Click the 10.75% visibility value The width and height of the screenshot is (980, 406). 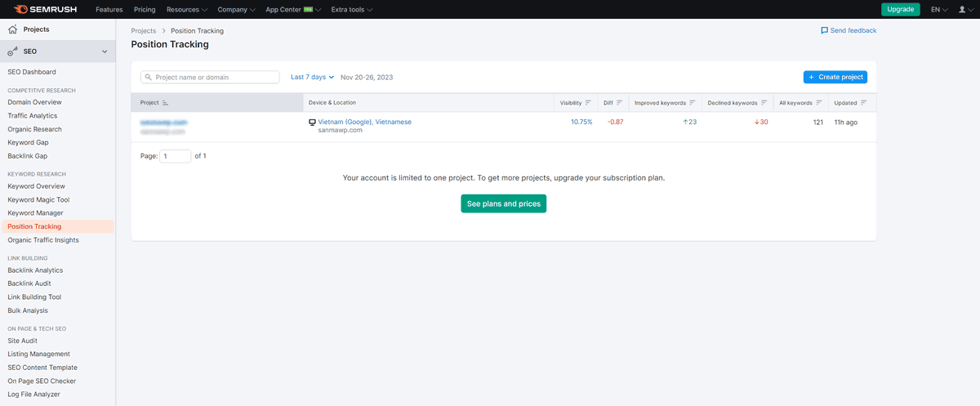[x=581, y=122]
